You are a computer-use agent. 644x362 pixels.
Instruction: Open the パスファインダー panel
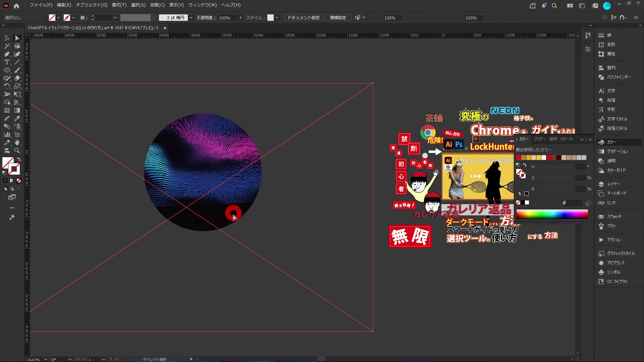[619, 77]
